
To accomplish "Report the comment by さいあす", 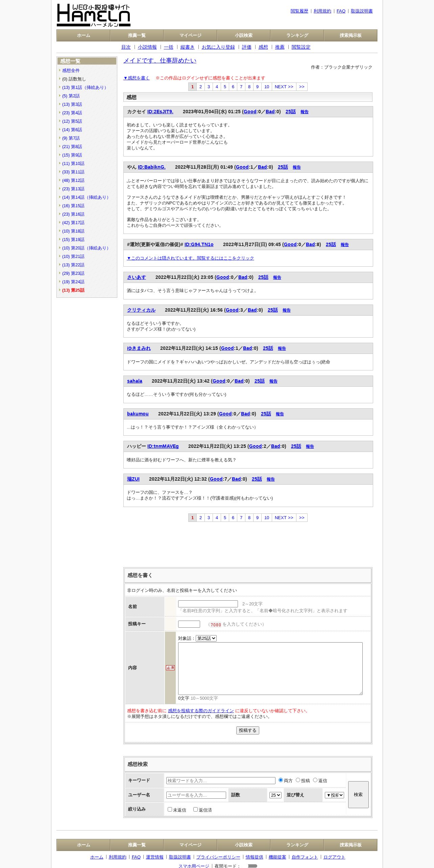I will (277, 277).
